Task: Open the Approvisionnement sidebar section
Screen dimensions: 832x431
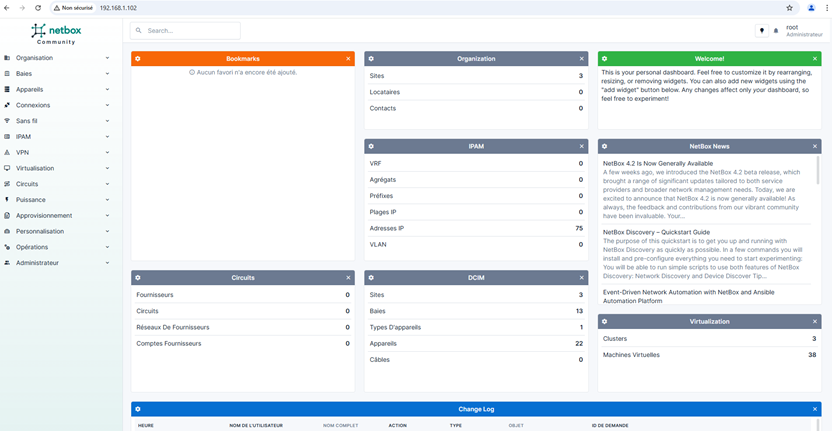Action: [x=56, y=216]
